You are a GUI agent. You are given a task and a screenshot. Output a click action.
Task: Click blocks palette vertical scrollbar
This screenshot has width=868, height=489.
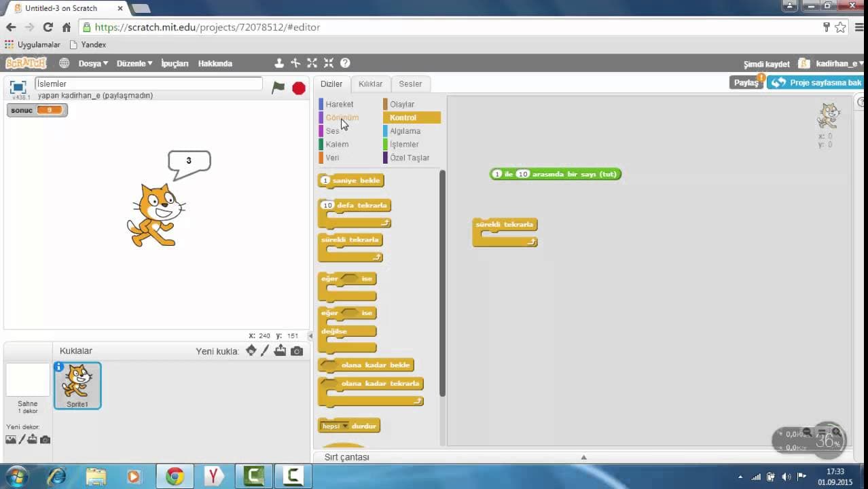pyautogui.click(x=442, y=282)
